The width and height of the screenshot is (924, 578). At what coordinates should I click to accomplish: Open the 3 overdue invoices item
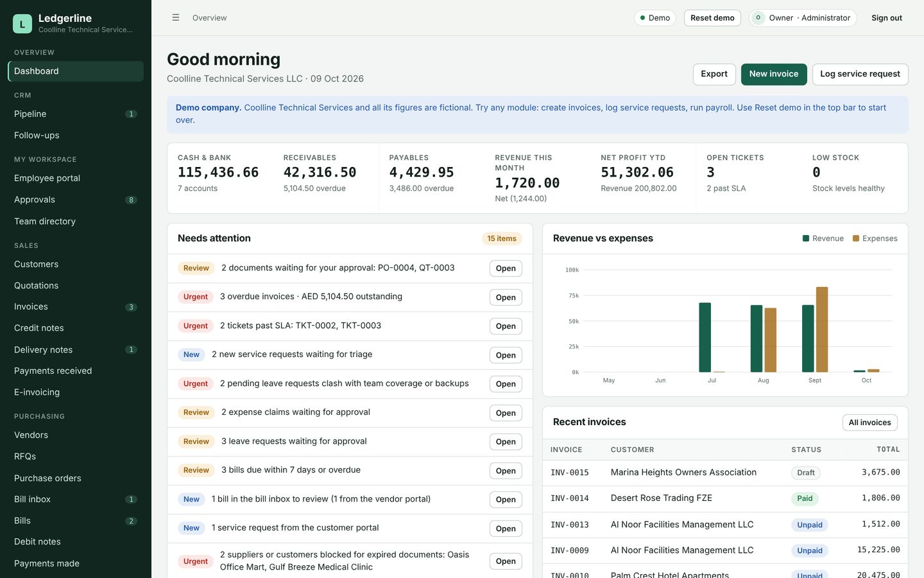point(506,297)
